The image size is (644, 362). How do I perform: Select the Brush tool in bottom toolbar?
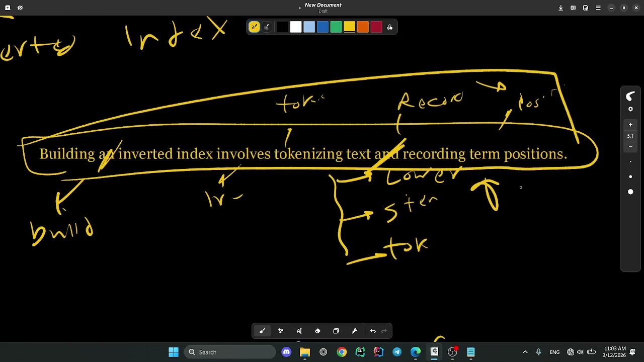click(262, 331)
